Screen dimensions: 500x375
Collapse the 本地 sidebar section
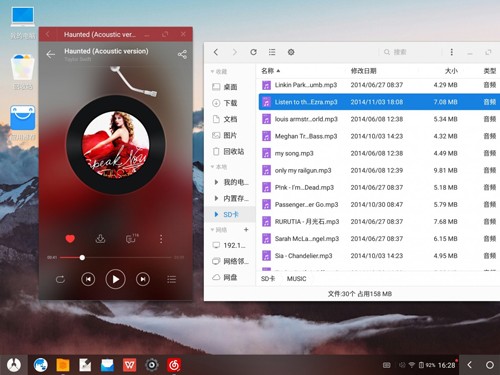pyautogui.click(x=219, y=167)
